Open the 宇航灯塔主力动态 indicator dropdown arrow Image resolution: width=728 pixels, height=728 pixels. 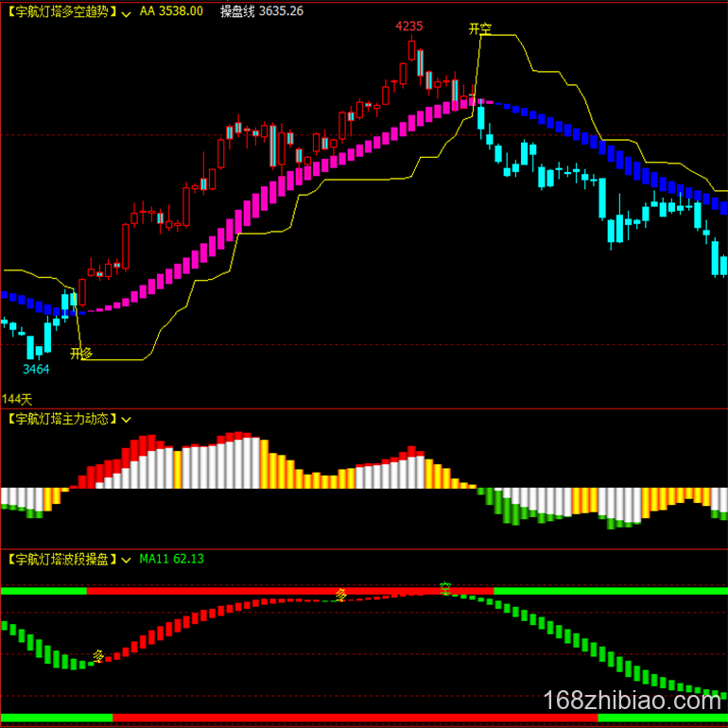click(127, 419)
